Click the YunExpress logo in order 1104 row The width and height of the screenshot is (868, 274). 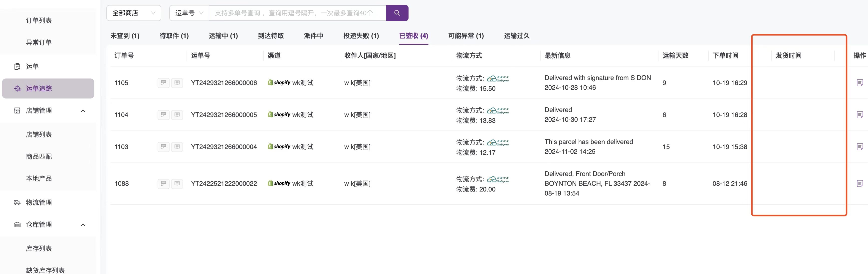pos(498,111)
